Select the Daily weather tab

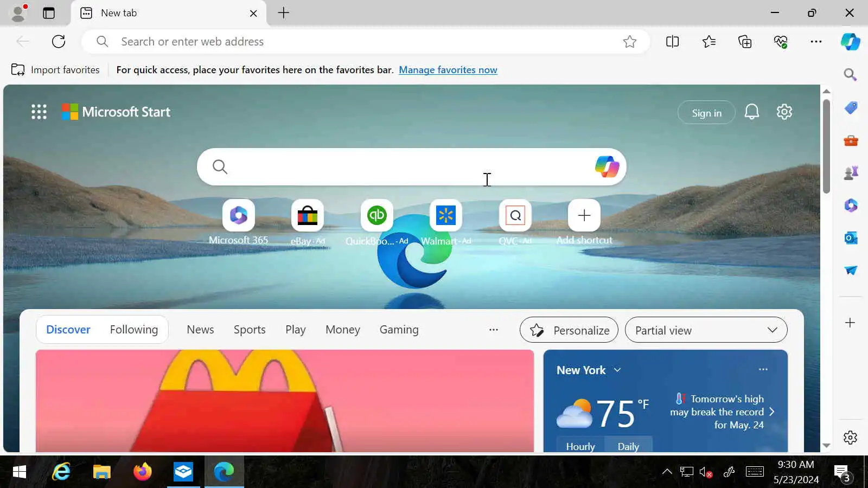pos(628,446)
